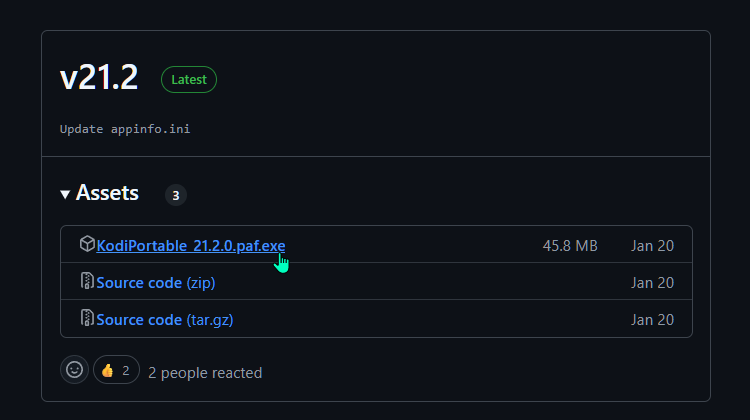Viewport: 750px width, 420px height.
Task: Download Source code (tar.gz)
Action: point(165,320)
